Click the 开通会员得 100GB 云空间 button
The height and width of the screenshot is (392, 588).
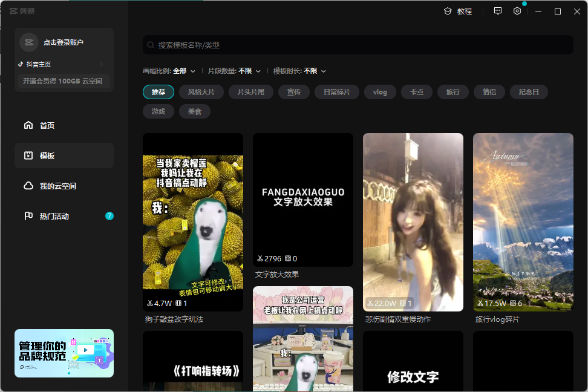64,81
